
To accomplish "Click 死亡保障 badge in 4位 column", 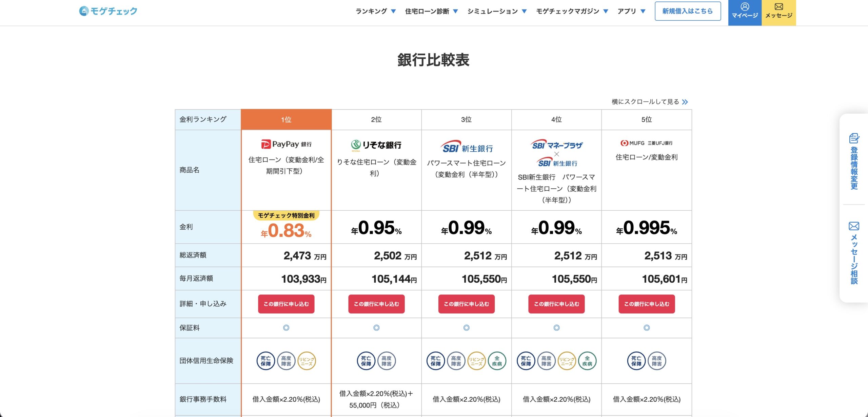I will point(526,361).
